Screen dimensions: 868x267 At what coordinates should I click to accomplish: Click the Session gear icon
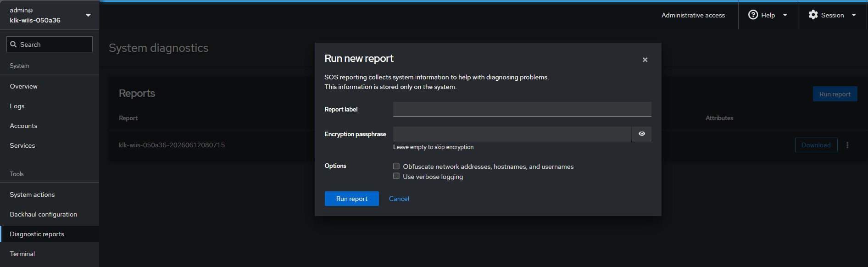click(x=813, y=15)
